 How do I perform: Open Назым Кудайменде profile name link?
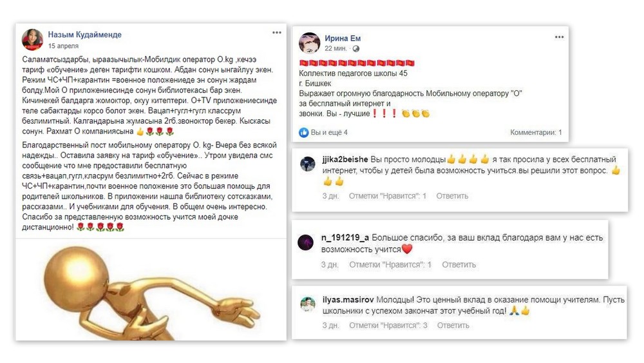[84, 35]
